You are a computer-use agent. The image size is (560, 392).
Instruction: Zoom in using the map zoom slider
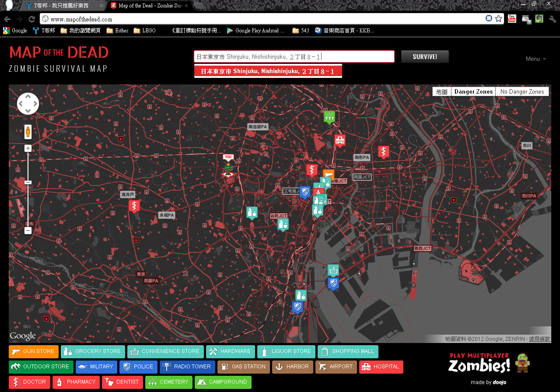[x=28, y=148]
